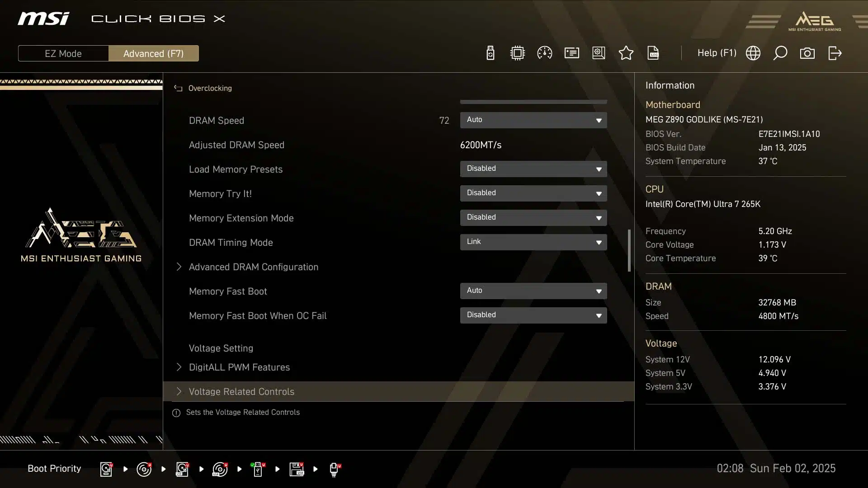Click System 12V value 12.096 V
Viewport: 868px width, 488px height.
pyautogui.click(x=774, y=359)
